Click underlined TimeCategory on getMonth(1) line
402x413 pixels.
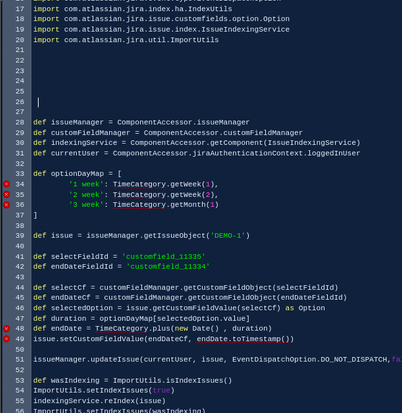pos(139,205)
